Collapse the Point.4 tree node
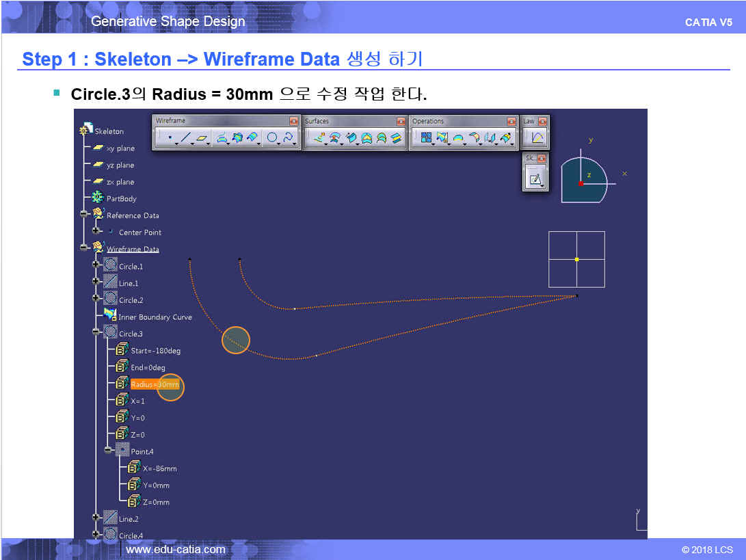The image size is (746, 560). click(x=108, y=451)
